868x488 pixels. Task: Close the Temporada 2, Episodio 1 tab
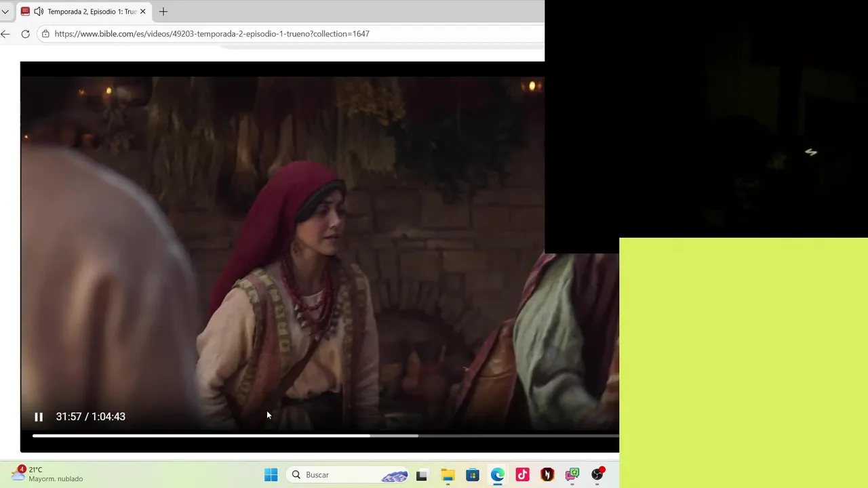tap(142, 12)
